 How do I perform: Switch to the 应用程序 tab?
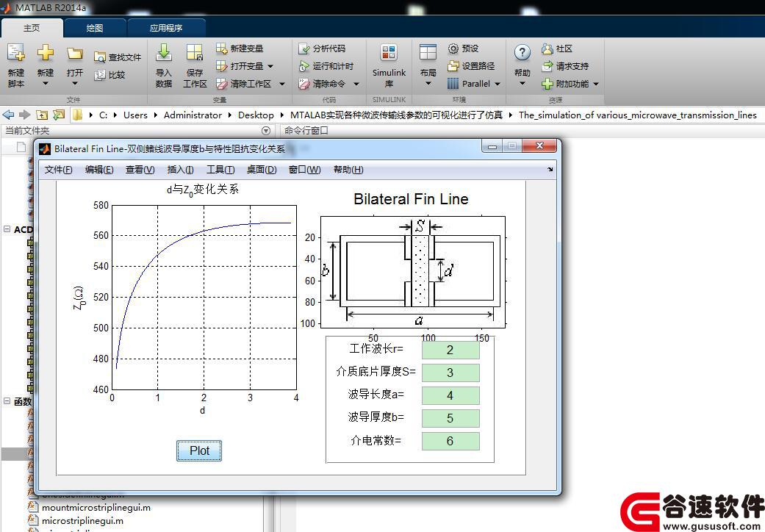166,28
